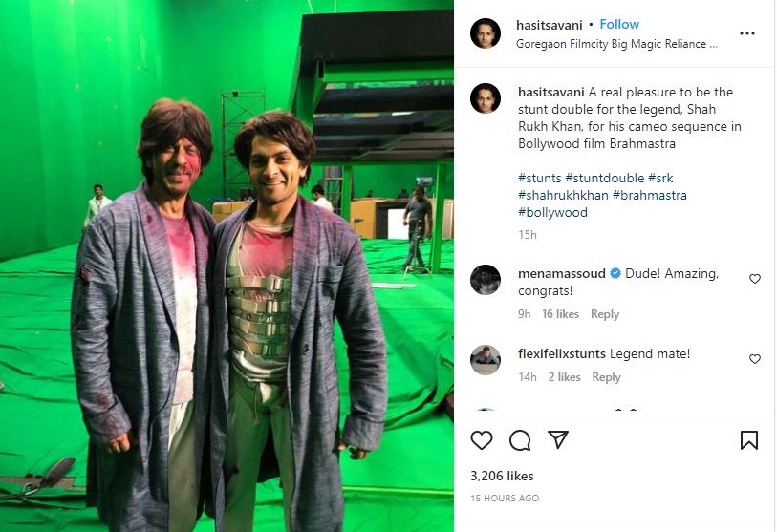Like menamassoud's comment heart
The height and width of the screenshot is (532, 777).
pyautogui.click(x=755, y=279)
